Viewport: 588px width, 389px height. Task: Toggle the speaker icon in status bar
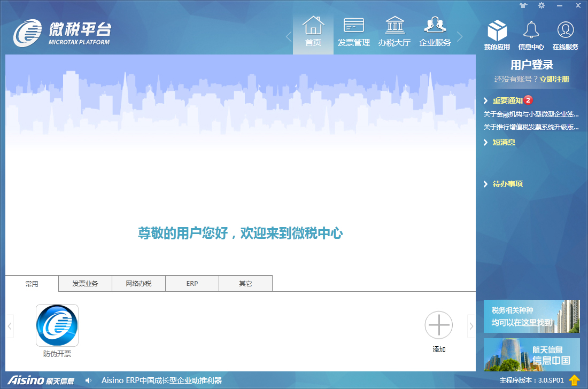[89, 380]
